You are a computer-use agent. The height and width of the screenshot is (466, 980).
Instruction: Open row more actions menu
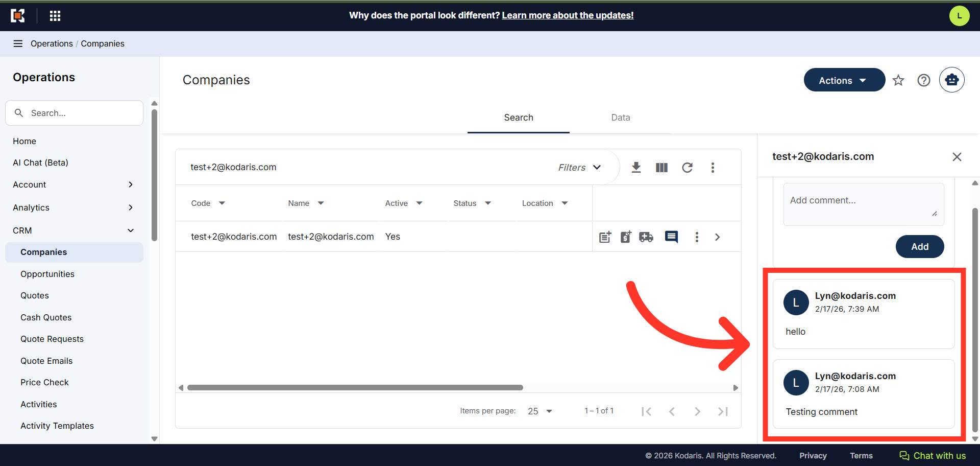[x=697, y=237]
